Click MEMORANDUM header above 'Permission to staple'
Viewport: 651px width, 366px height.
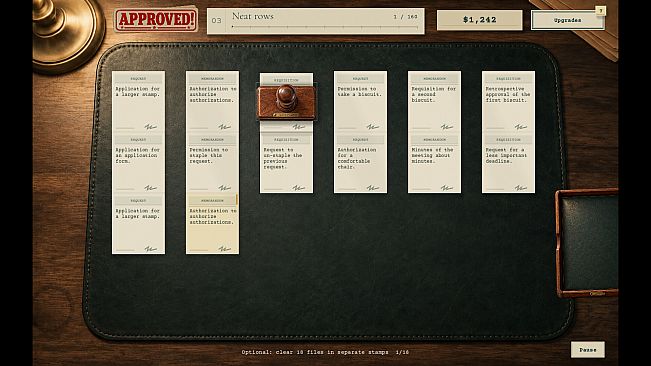coord(212,139)
